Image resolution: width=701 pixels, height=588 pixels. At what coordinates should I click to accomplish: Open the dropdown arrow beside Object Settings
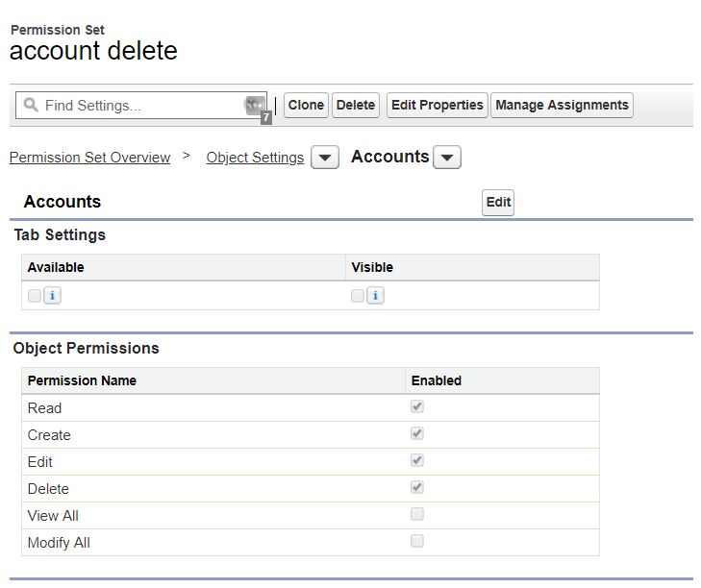point(325,159)
